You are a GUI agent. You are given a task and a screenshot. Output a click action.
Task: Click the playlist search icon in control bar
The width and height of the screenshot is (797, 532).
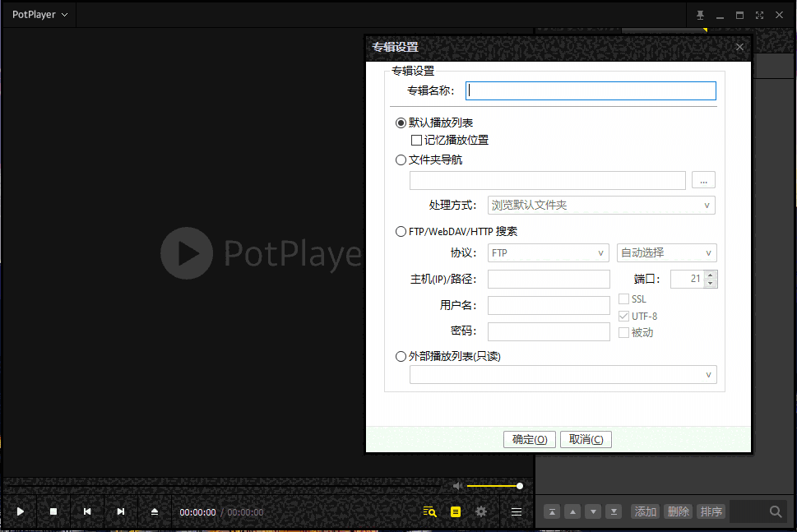[429, 511]
